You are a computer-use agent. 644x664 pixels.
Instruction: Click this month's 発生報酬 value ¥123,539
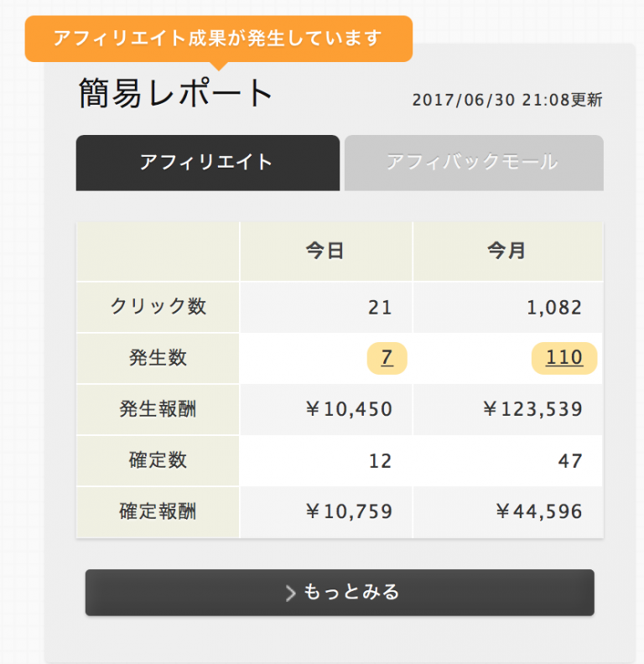533,409
